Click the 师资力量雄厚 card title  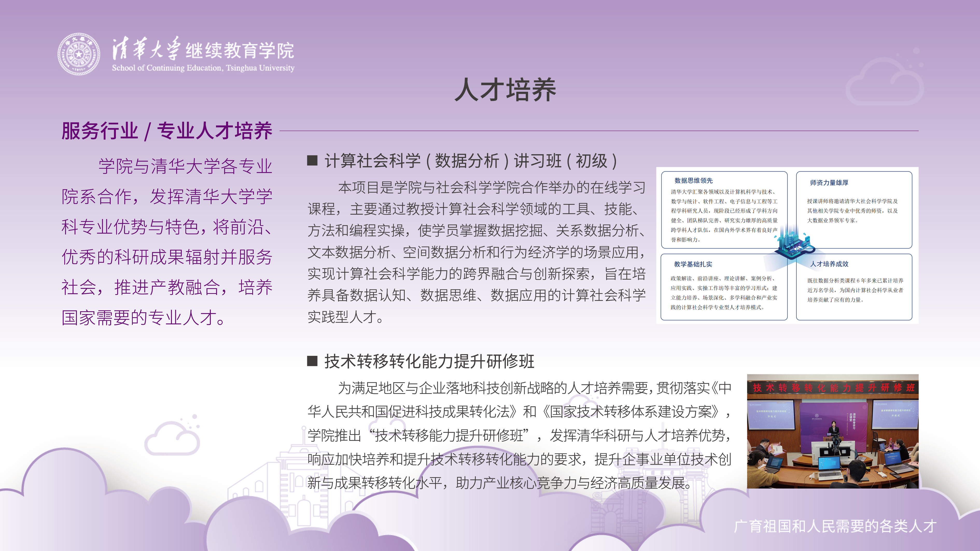pyautogui.click(x=829, y=182)
